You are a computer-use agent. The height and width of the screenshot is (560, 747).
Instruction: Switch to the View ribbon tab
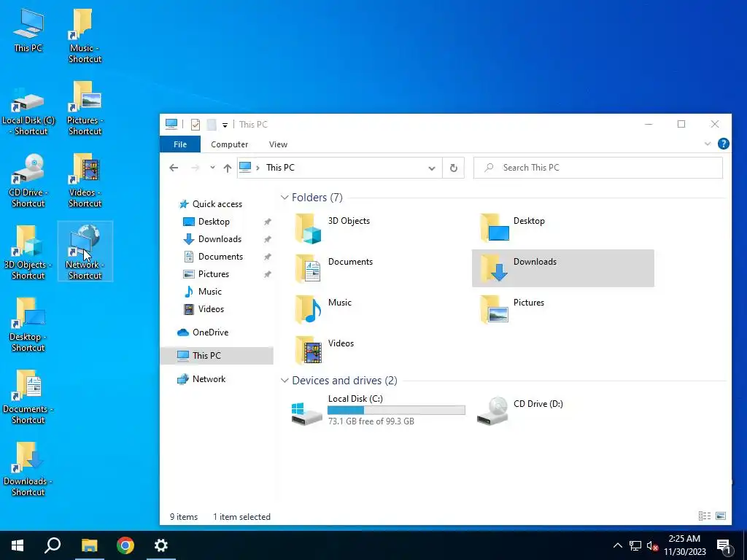(278, 144)
